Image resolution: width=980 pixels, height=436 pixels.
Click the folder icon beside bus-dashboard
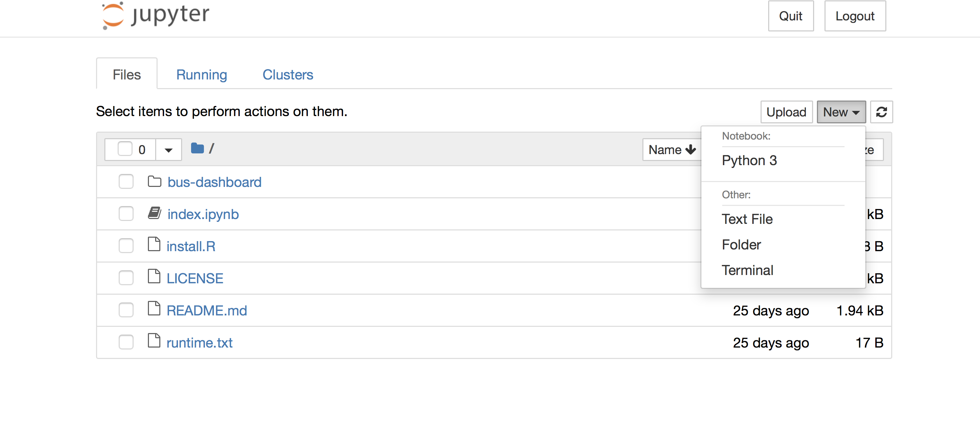(154, 181)
